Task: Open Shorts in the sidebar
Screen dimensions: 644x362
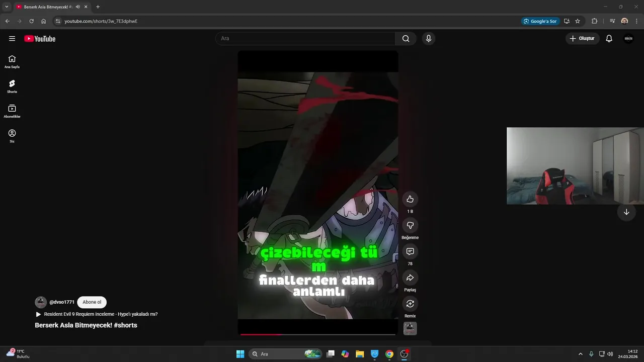Action: (12, 86)
